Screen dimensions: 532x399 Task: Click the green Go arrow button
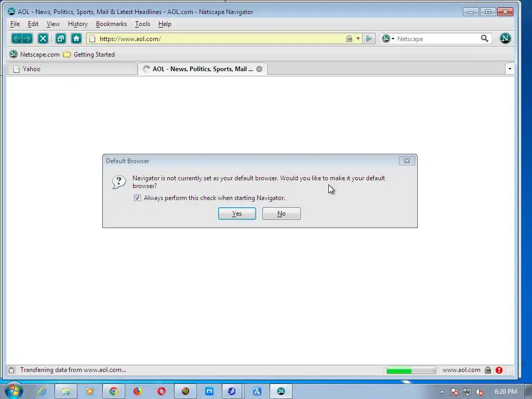369,38
